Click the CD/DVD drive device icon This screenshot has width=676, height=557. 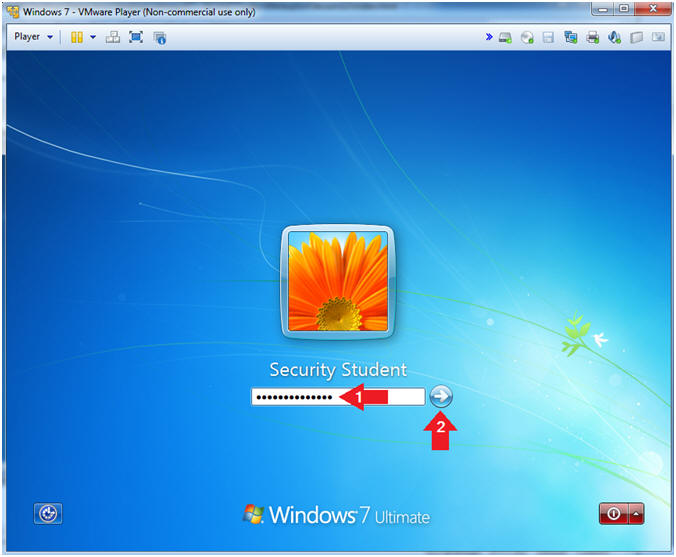[x=527, y=38]
